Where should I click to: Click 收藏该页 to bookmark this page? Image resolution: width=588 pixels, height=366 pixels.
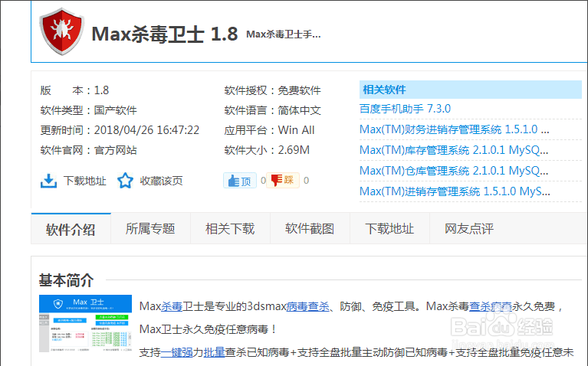[x=161, y=181]
